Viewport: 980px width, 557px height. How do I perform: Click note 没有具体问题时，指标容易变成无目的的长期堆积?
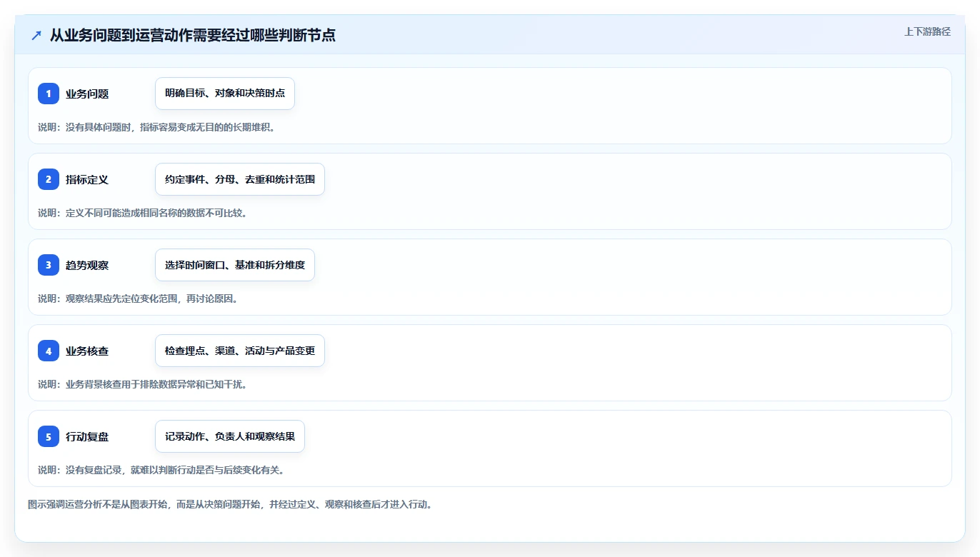coord(156,127)
